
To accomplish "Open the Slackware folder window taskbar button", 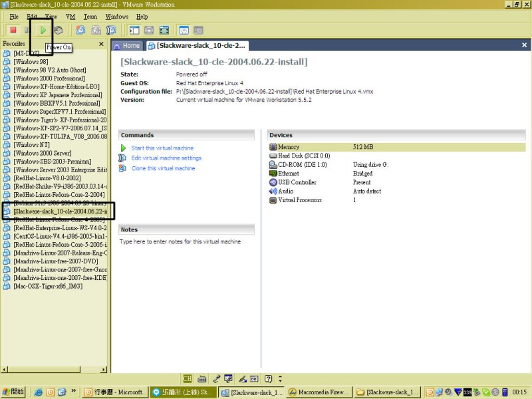I will pyautogui.click(x=387, y=392).
